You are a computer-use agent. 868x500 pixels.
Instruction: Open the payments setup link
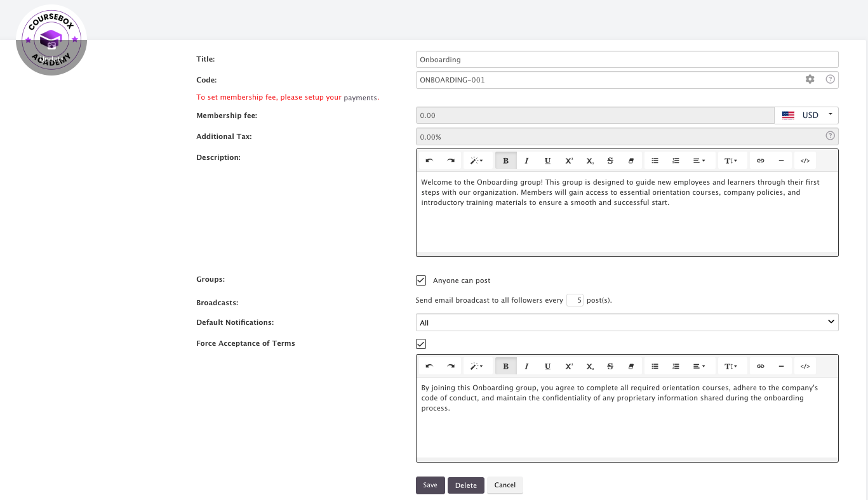(x=360, y=98)
